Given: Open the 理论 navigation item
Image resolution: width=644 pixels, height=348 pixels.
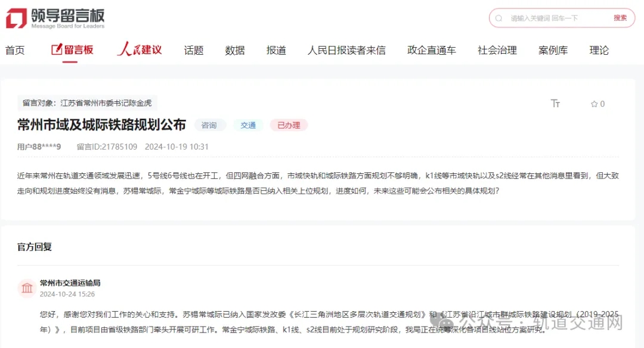Looking at the screenshot, I should pos(599,51).
